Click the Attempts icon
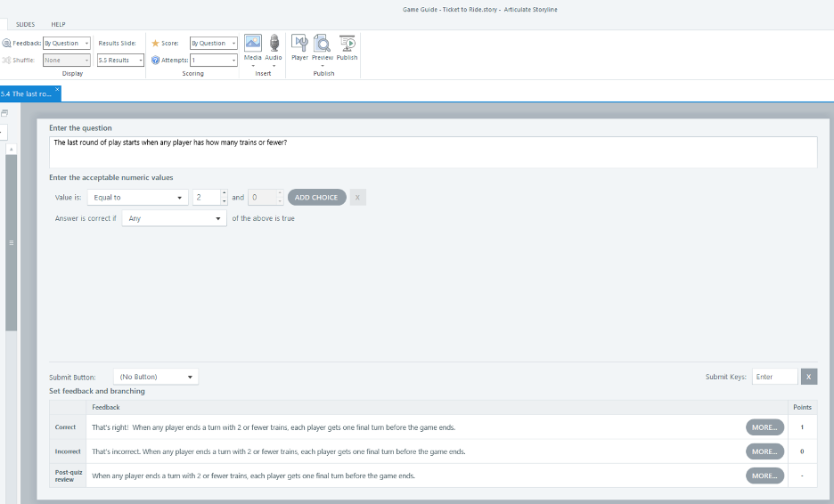The image size is (834, 504). pos(155,60)
